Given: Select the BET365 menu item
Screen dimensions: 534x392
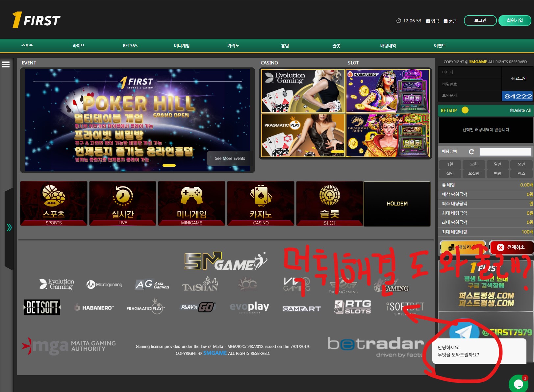Looking at the screenshot, I should click(130, 46).
